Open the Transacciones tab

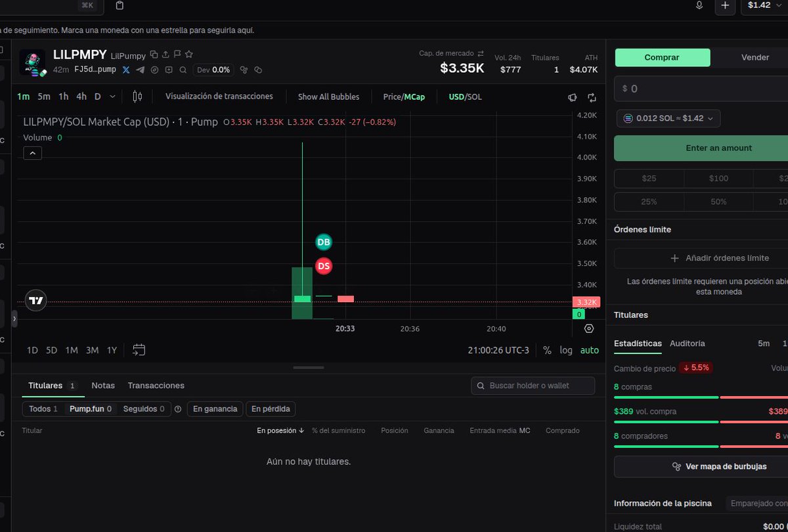point(156,386)
